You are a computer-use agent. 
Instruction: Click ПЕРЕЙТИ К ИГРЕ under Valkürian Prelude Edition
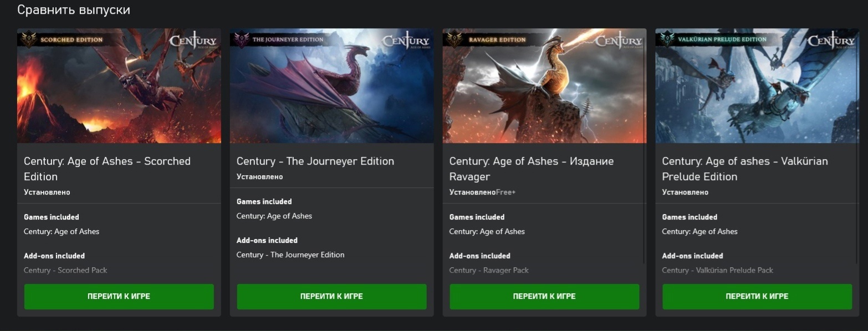(758, 297)
